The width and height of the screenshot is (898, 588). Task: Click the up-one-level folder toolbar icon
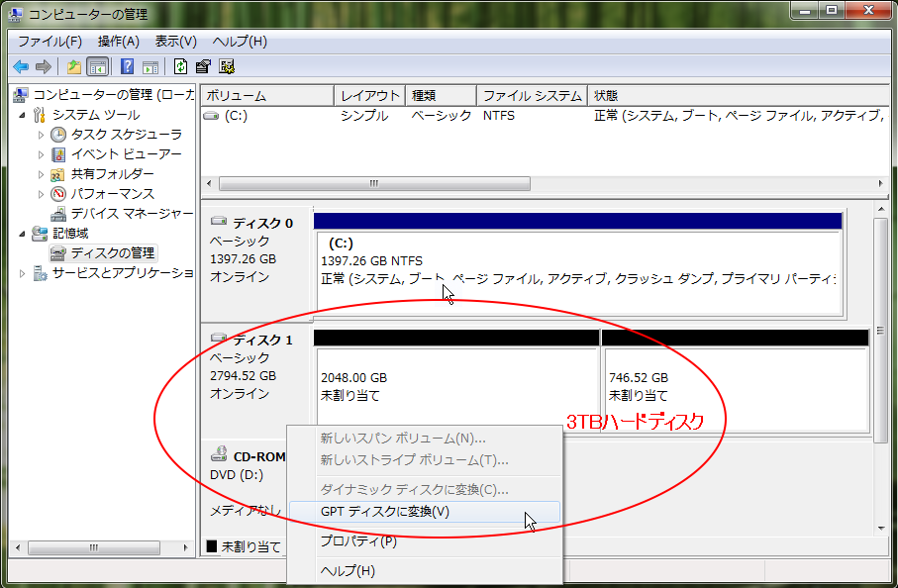coord(73,66)
